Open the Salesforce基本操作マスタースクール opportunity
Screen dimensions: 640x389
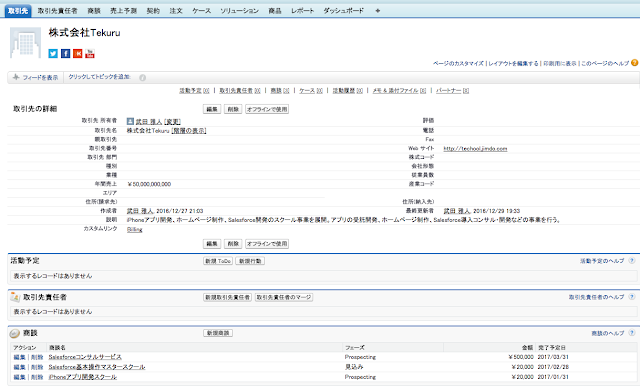(97, 367)
